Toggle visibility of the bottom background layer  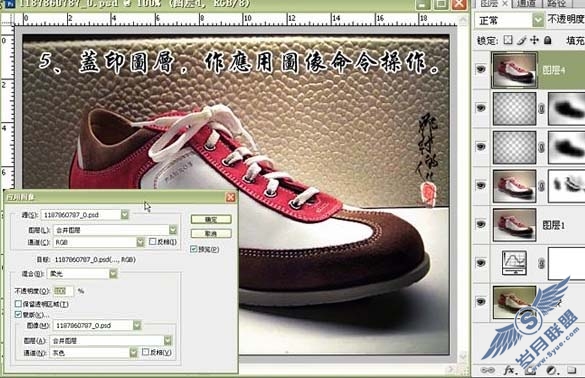click(x=481, y=302)
